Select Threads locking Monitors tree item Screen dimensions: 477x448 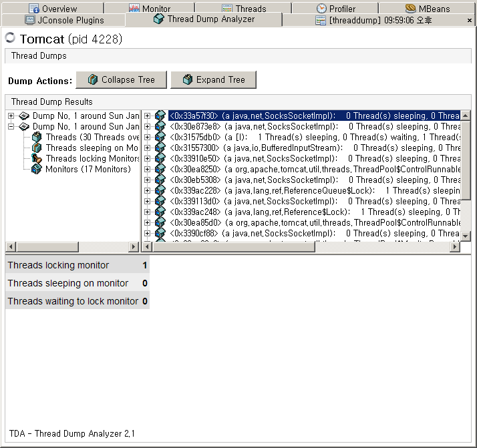pos(92,158)
